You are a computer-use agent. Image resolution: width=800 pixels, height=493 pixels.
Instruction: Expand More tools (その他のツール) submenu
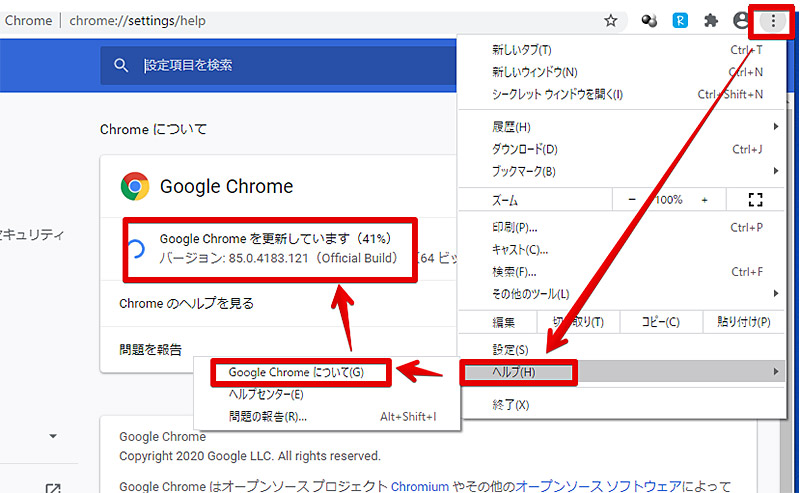point(621,293)
